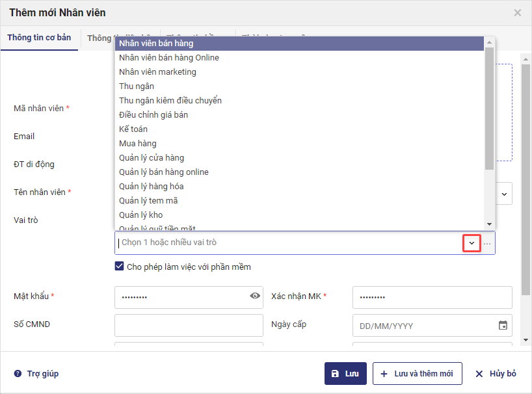Click the Xác nhận MK password field
The image size is (532, 394).
[432, 297]
